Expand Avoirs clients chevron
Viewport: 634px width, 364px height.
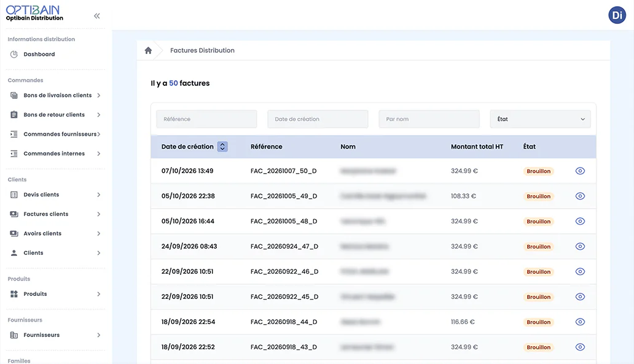click(99, 233)
